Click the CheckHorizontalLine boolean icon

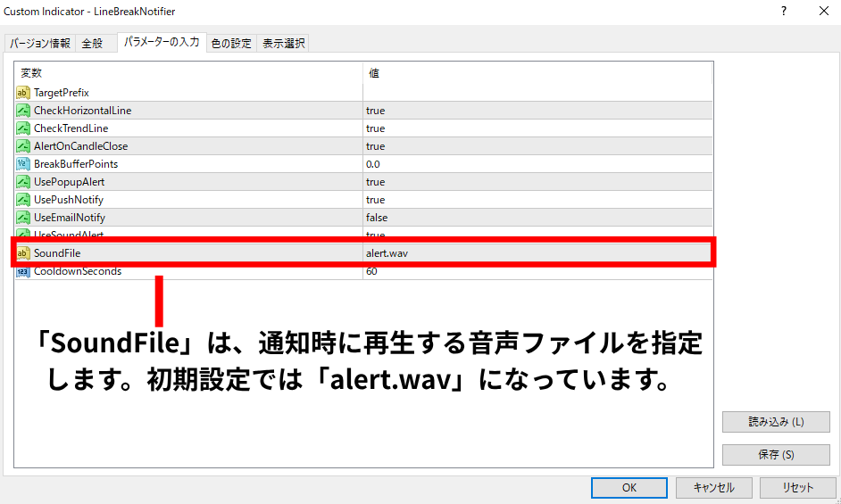click(23, 111)
